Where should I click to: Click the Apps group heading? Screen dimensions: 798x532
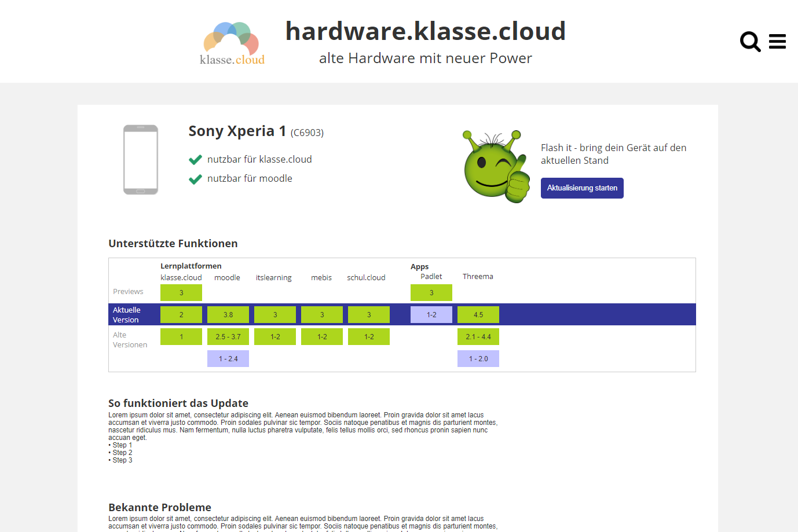point(420,267)
